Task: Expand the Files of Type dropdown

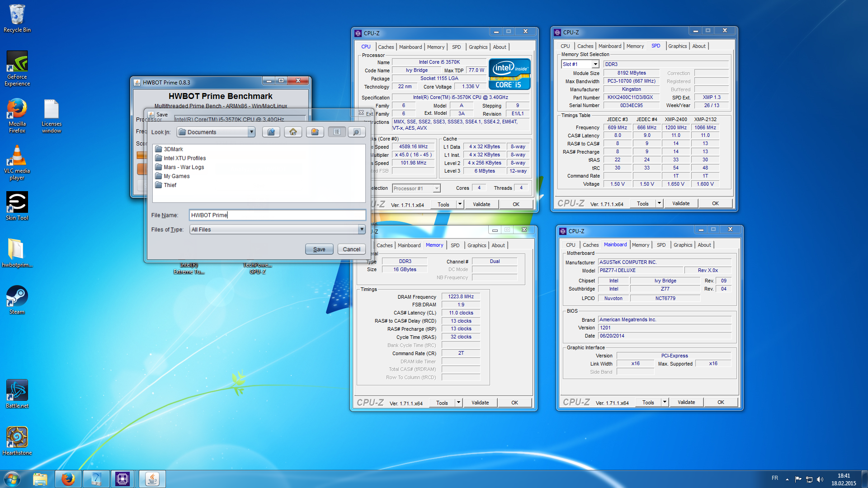Action: [362, 230]
